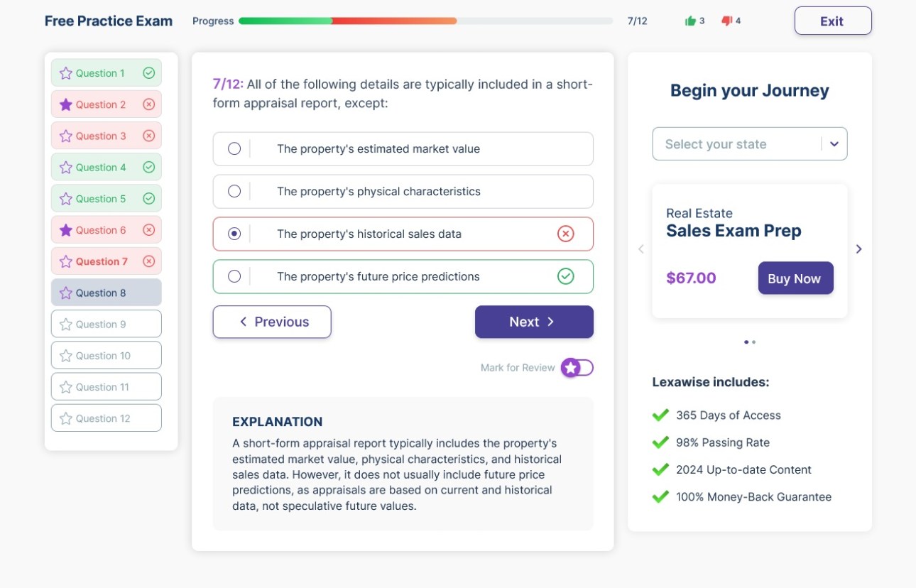The image size is (916, 588).
Task: Click the red X icon on Question 3
Action: (148, 136)
